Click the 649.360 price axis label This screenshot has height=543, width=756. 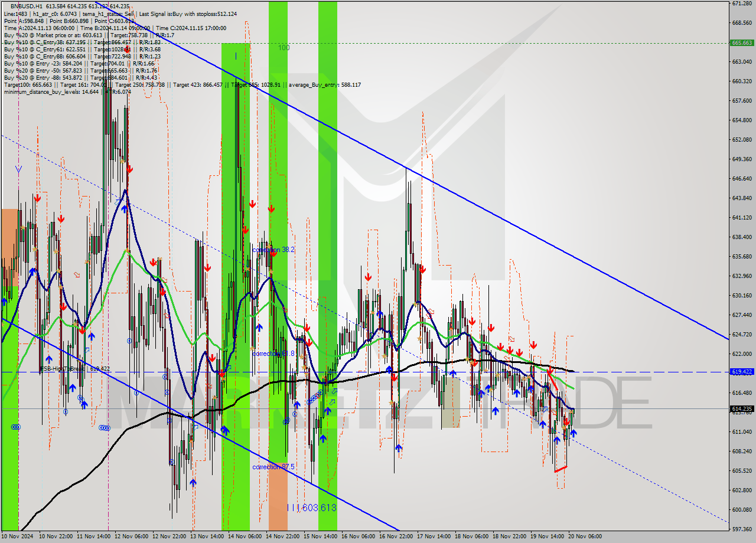(x=742, y=159)
